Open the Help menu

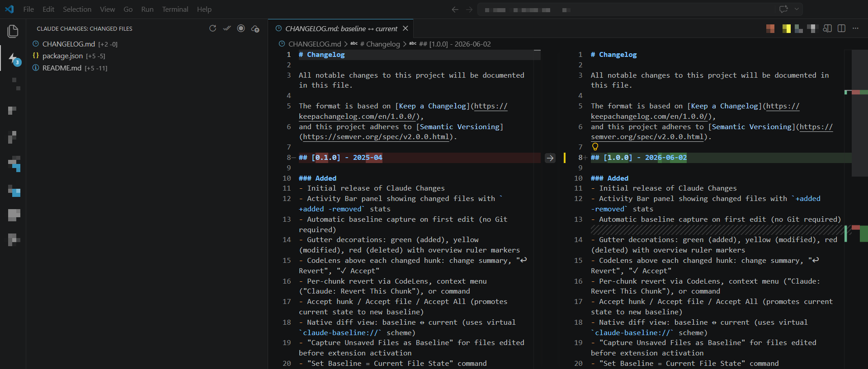point(204,9)
